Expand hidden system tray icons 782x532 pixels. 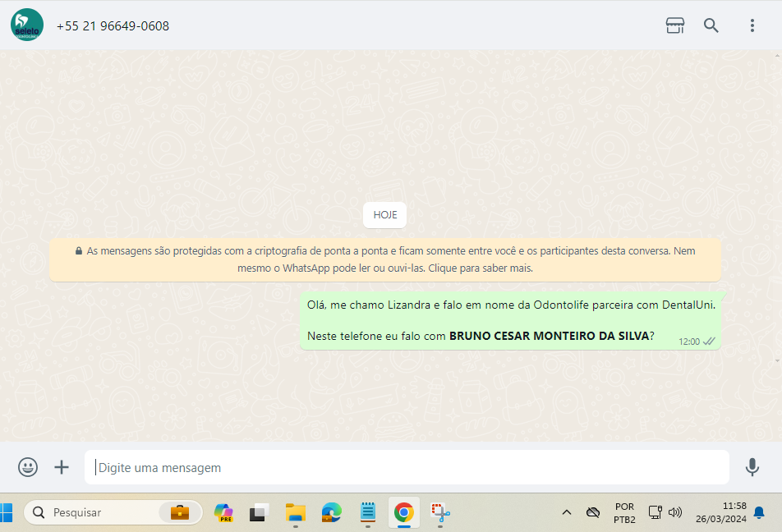pos(567,512)
